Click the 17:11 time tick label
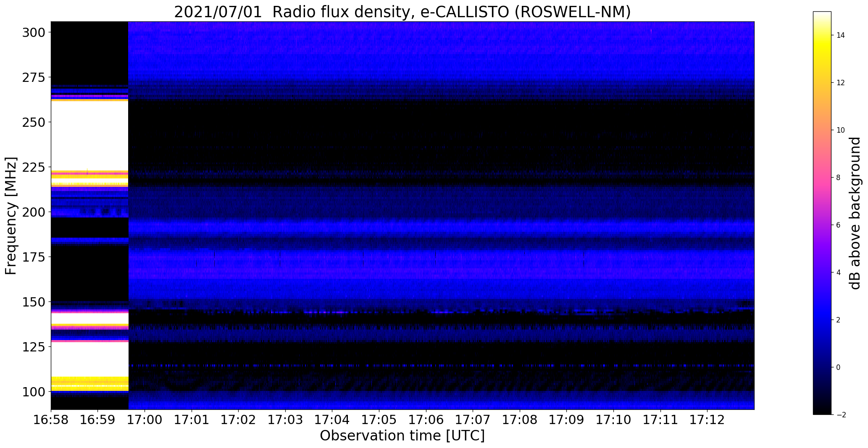Screen dimensions: 868x448 click(x=660, y=420)
